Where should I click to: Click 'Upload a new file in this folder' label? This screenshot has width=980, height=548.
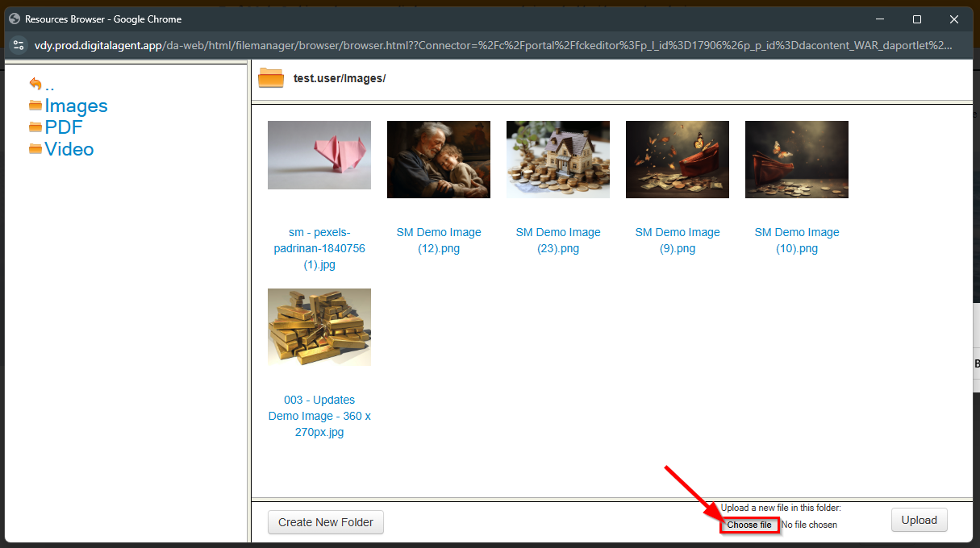coord(781,508)
